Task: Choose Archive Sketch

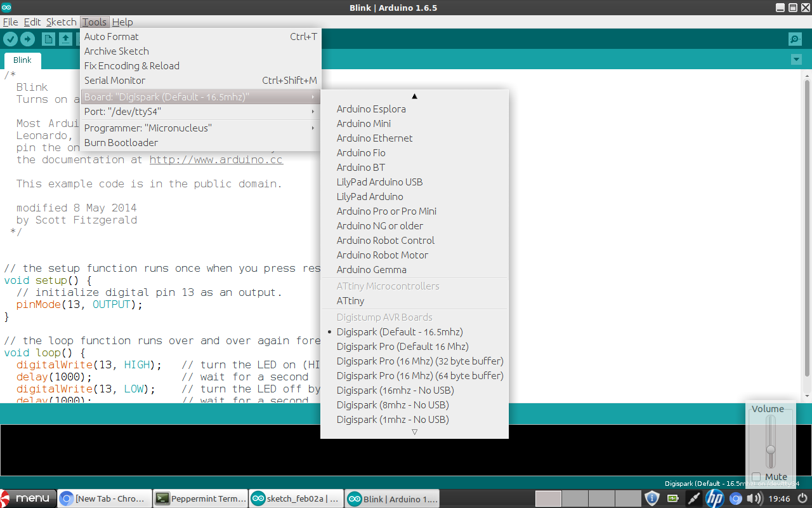Action: click(x=200, y=51)
